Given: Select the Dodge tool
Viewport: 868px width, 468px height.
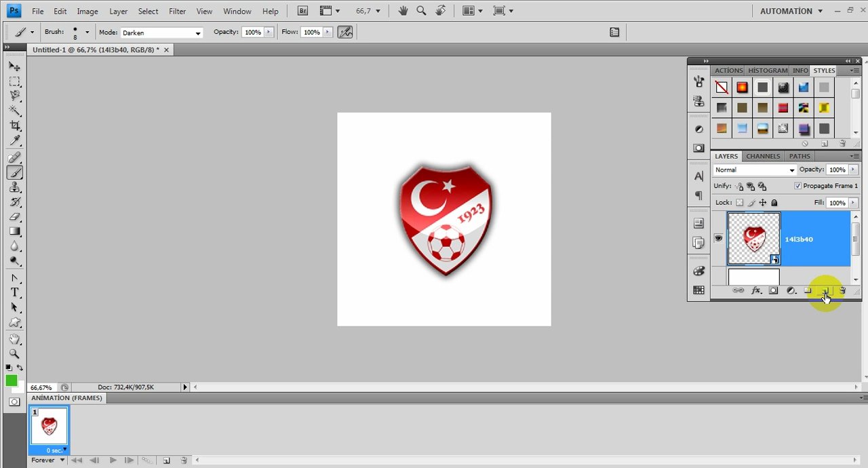Looking at the screenshot, I should [x=14, y=261].
